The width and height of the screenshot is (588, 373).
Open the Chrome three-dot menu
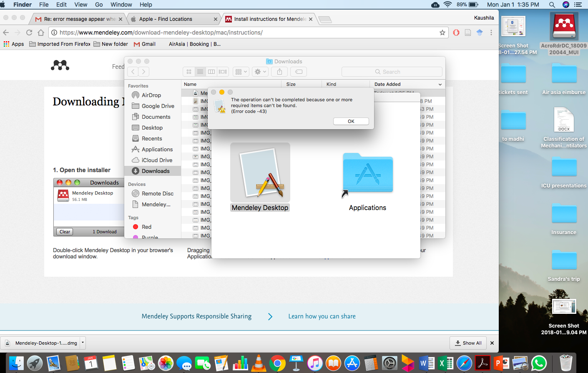click(x=491, y=33)
